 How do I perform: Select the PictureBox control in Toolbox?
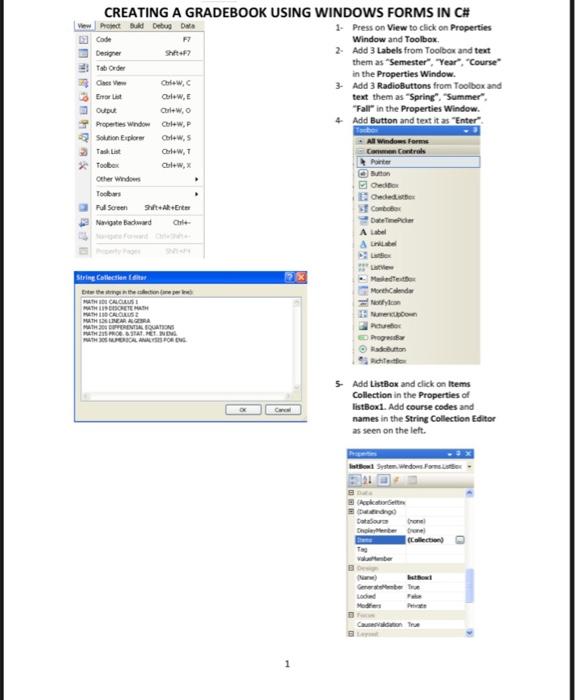tap(418, 326)
